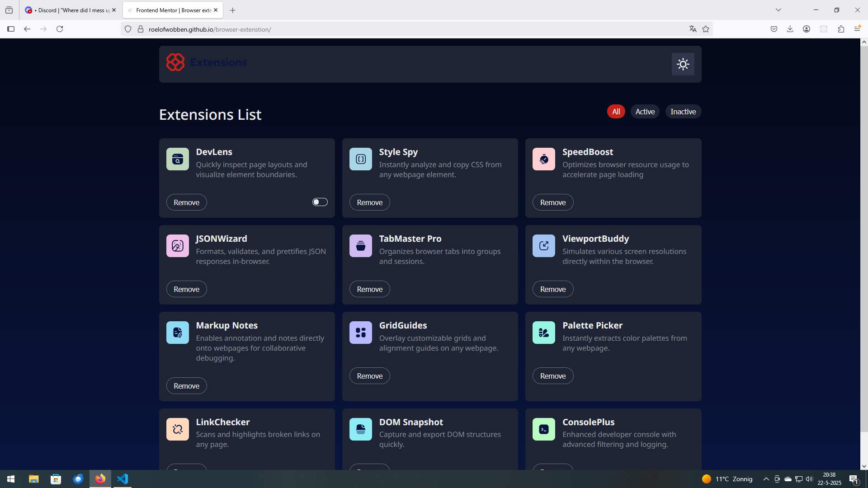Viewport: 868px width, 488px height.
Task: Show hidden system tray icons chevron
Action: [x=766, y=479]
